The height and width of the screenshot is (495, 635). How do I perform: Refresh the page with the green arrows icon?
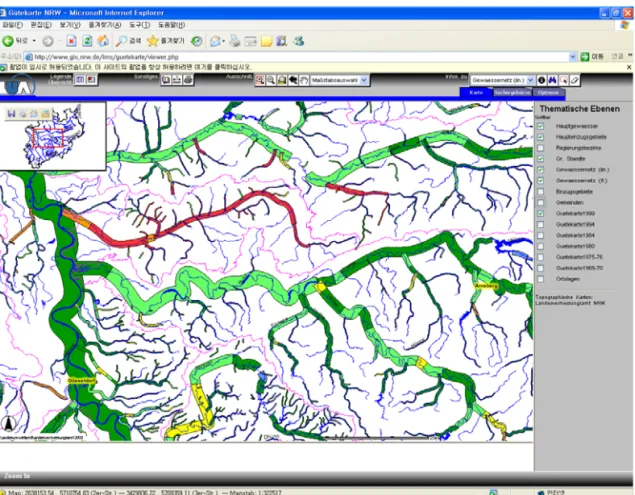[x=87, y=41]
